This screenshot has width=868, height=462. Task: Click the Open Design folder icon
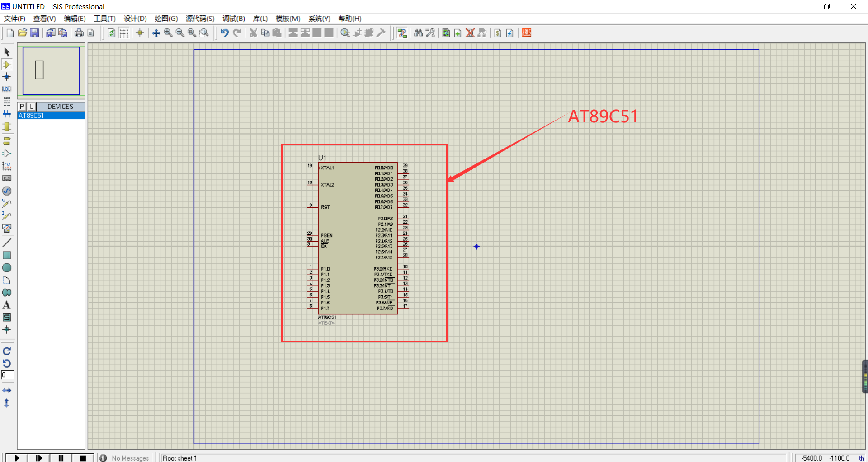tap(22, 33)
